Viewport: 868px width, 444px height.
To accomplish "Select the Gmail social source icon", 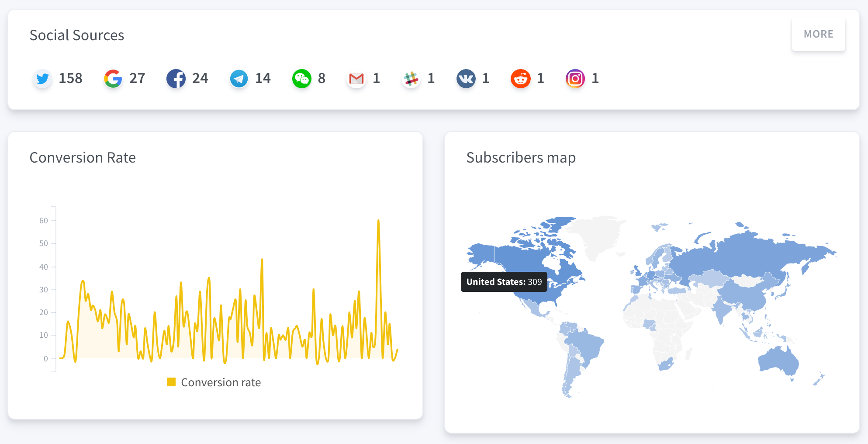I will click(356, 79).
